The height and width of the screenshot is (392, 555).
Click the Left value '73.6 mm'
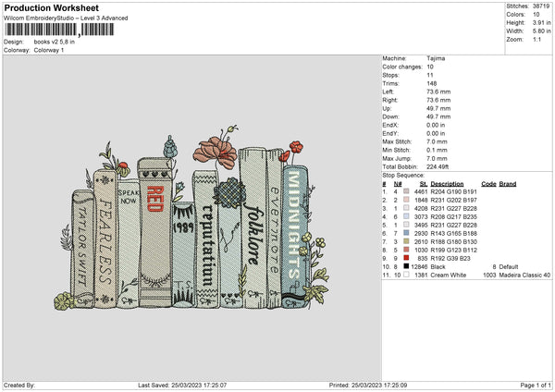(x=438, y=92)
